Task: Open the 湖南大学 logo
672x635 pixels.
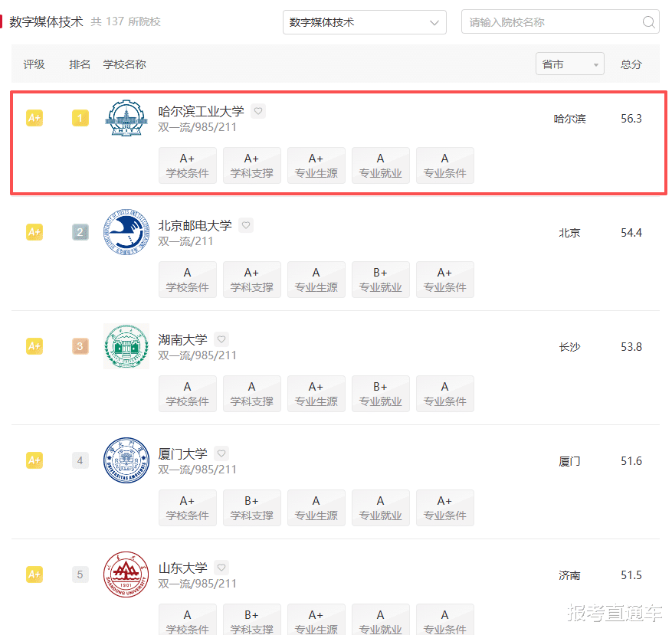Action: click(x=126, y=346)
